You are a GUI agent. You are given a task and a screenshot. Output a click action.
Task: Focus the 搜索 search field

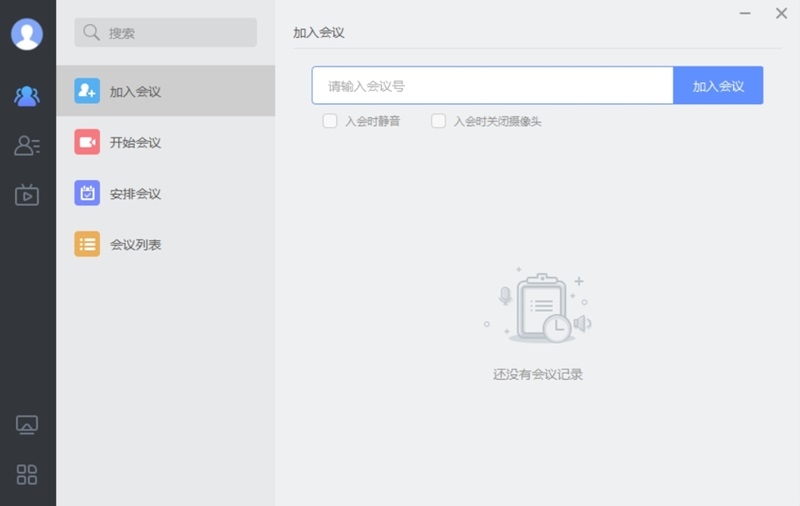[x=175, y=33]
